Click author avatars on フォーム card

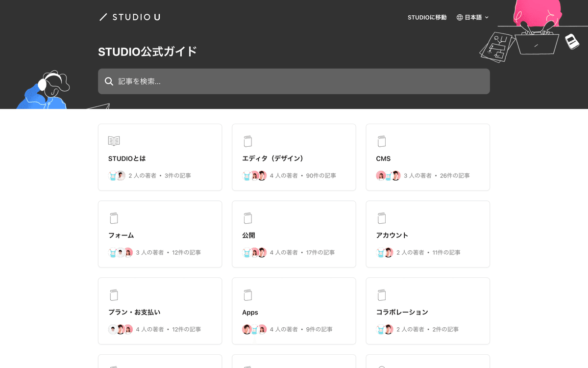pos(121,253)
